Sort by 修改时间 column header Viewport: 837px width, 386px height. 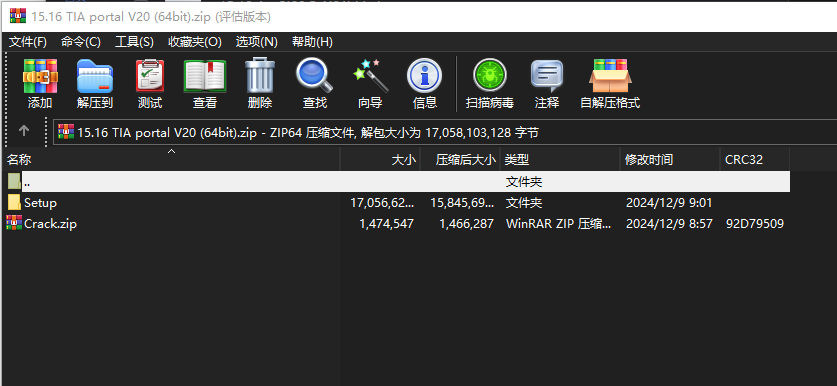click(670, 159)
